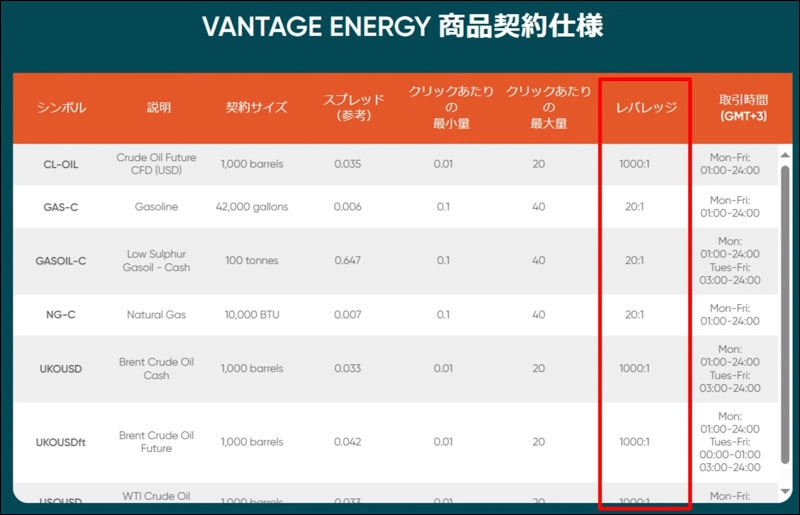This screenshot has width=800, height=515.
Task: Click the 0.647 spread value for GASOIL-C
Action: click(347, 261)
